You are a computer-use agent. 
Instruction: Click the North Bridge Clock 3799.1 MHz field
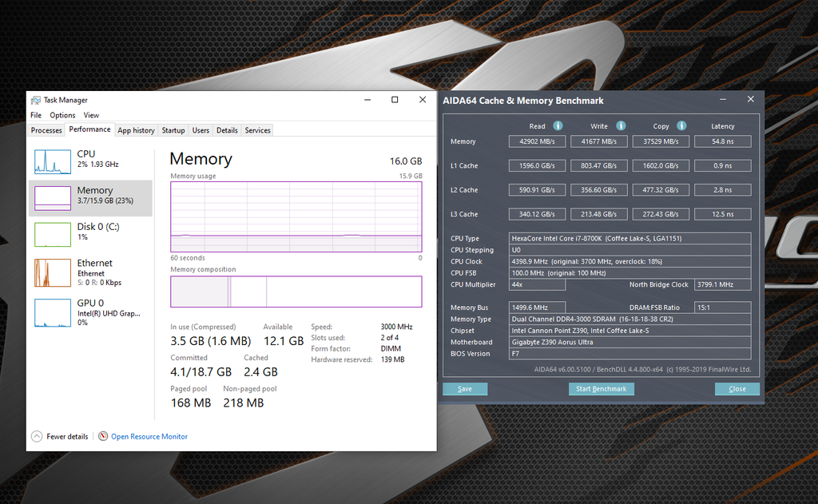[x=722, y=284]
